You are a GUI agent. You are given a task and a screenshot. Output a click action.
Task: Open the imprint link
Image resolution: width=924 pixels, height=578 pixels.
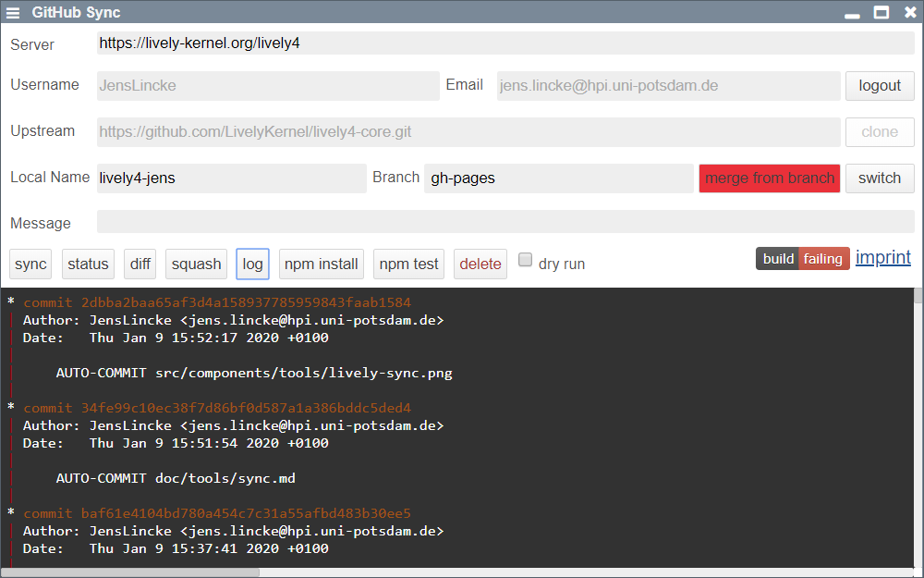click(x=882, y=258)
